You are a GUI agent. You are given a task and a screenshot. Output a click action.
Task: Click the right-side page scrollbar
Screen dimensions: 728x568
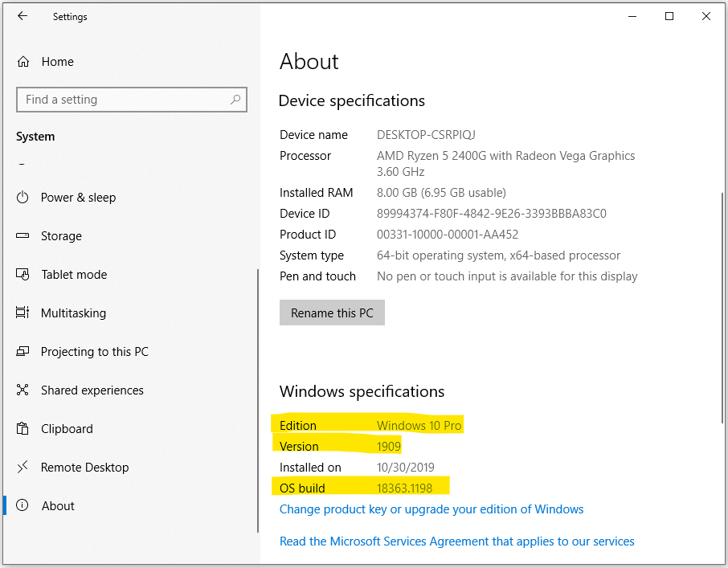coord(722,308)
